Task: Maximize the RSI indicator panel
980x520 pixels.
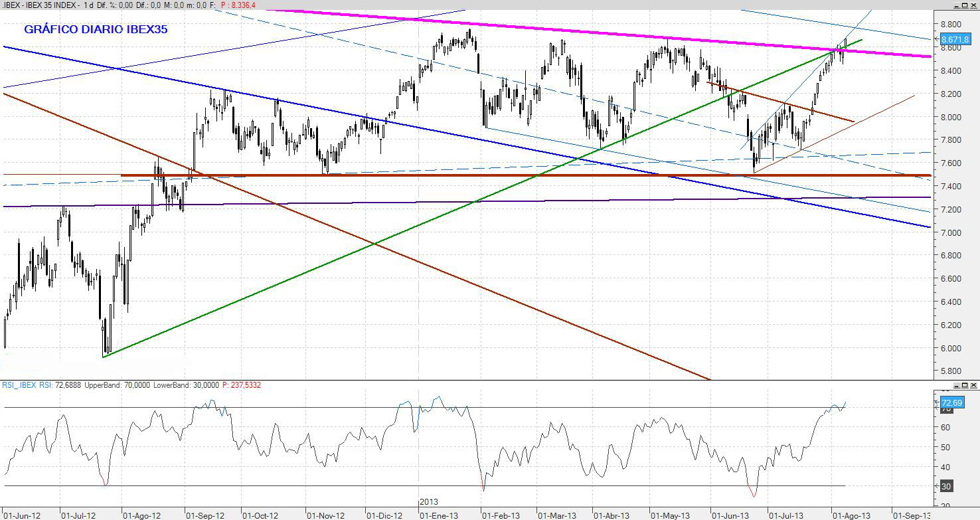Action: (x=965, y=385)
